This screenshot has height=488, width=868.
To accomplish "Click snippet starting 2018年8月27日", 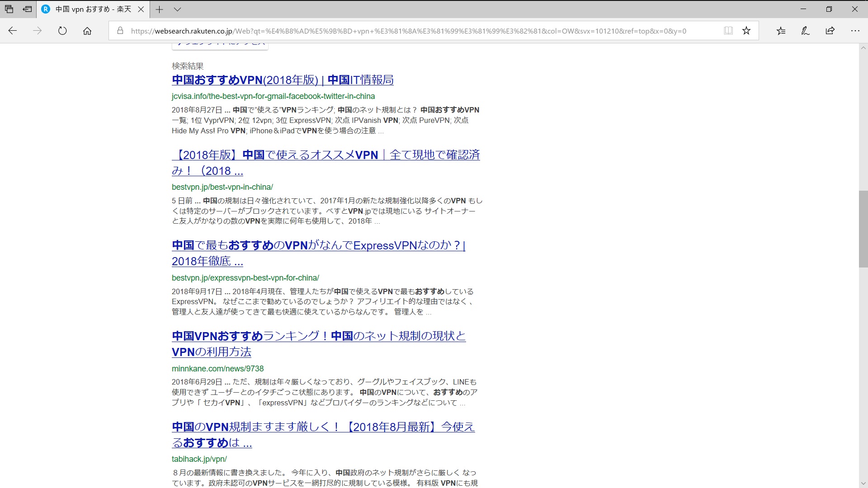I will point(325,120).
